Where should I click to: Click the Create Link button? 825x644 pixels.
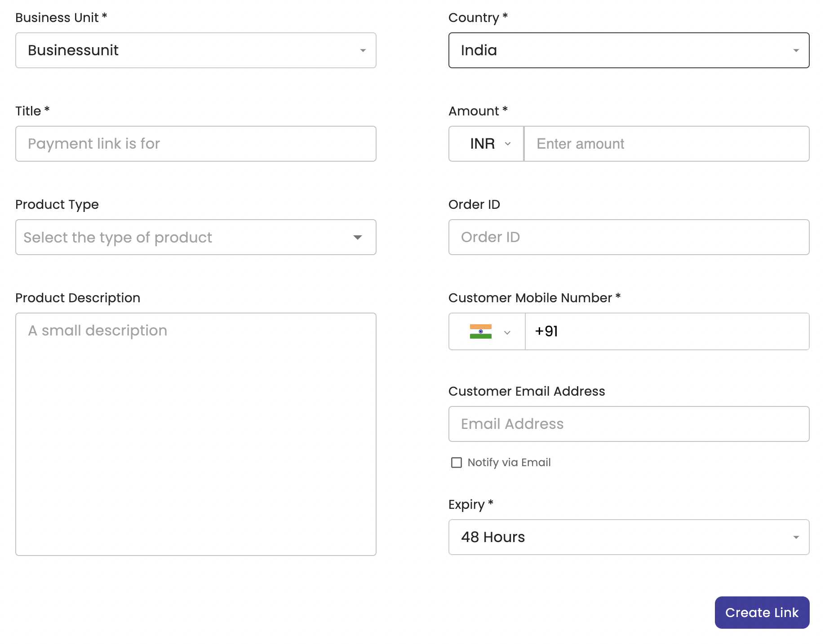pyautogui.click(x=762, y=613)
